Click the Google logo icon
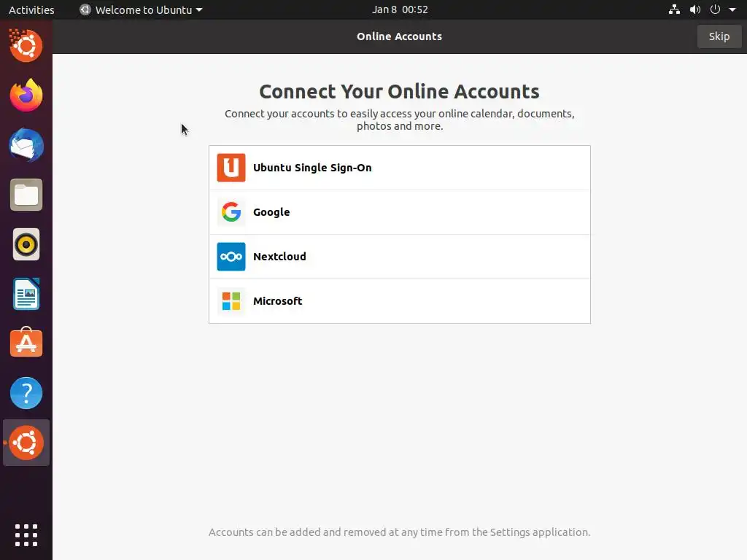Screen dimensions: 747x560 click(231, 212)
